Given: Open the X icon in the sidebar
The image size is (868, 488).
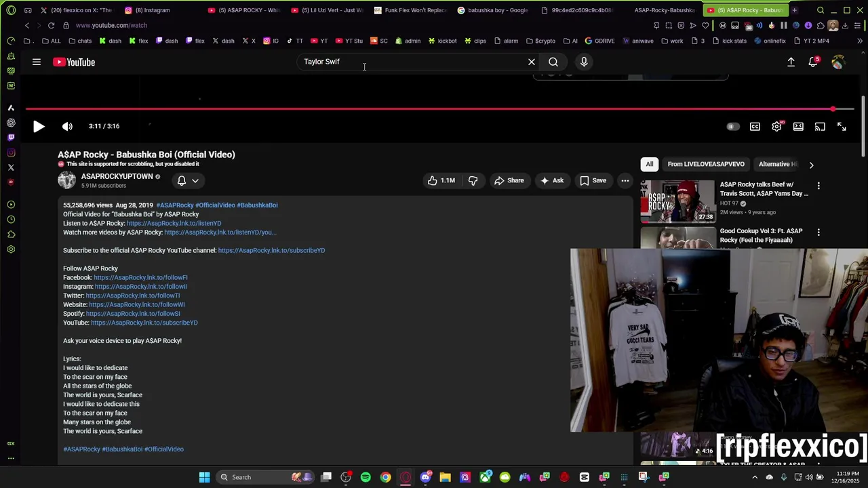Looking at the screenshot, I should point(11,167).
